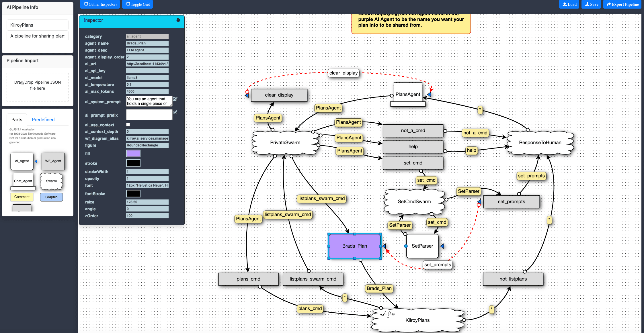The height and width of the screenshot is (333, 644).
Task: Click the Toggle Grid button
Action: pyautogui.click(x=138, y=4)
